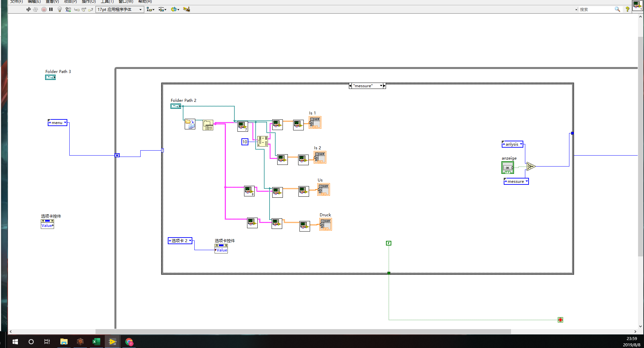Click the Select function node
644x348 pixels.
point(531,166)
